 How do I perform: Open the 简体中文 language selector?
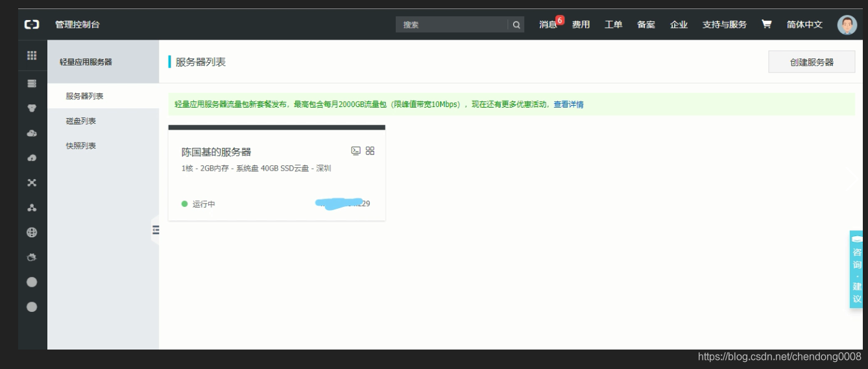804,25
